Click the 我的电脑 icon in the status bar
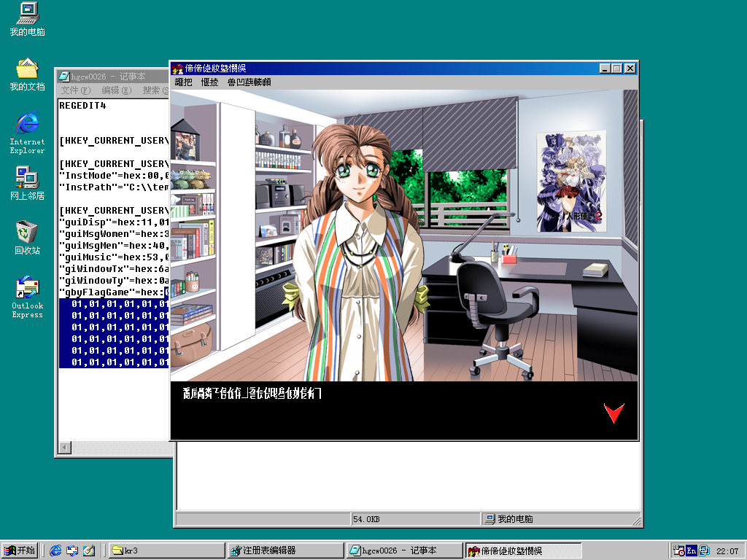The height and width of the screenshot is (560, 747). click(x=489, y=519)
